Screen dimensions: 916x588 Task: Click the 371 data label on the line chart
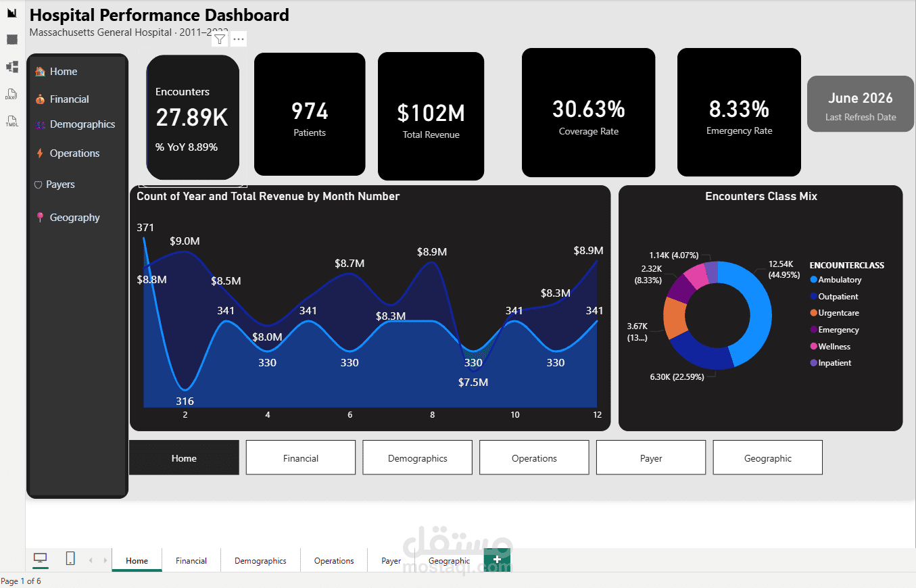[x=145, y=228]
